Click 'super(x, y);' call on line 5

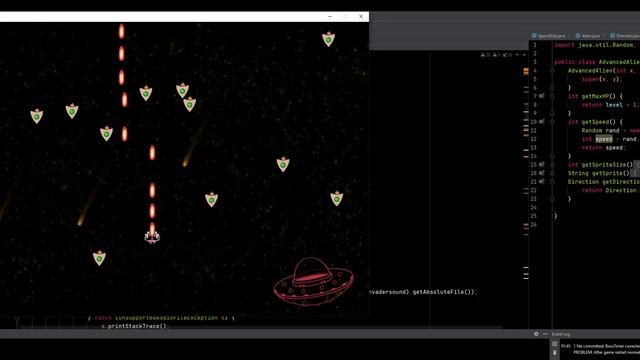pos(602,79)
